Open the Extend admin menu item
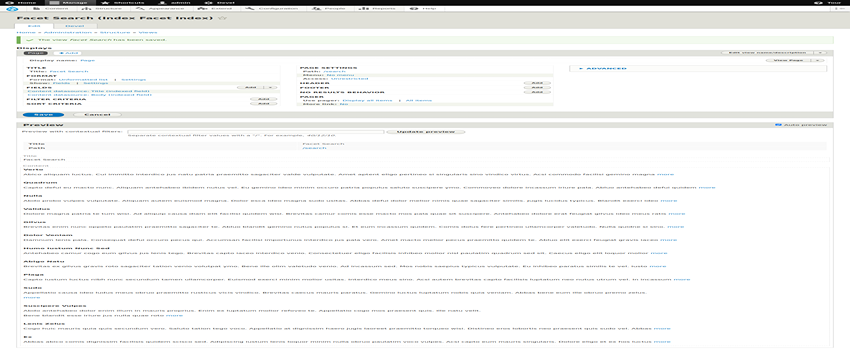This screenshot has width=850, height=360. [x=214, y=9]
